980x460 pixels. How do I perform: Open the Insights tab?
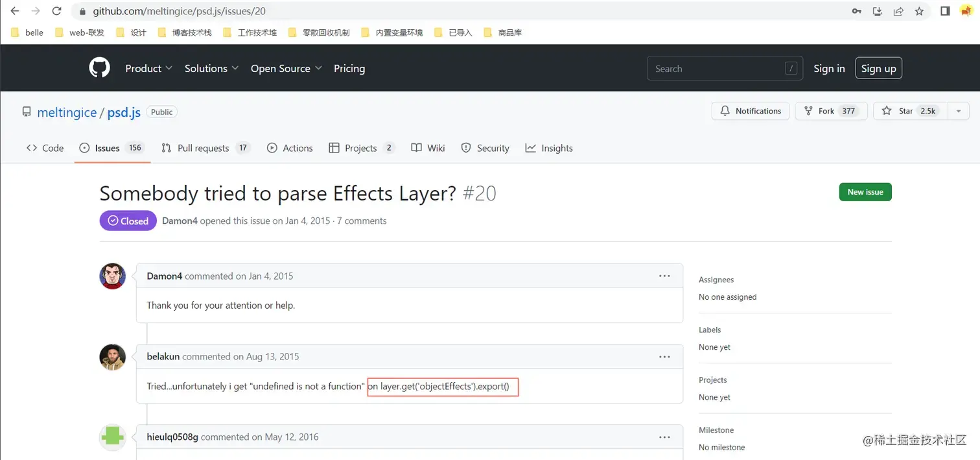coord(549,148)
